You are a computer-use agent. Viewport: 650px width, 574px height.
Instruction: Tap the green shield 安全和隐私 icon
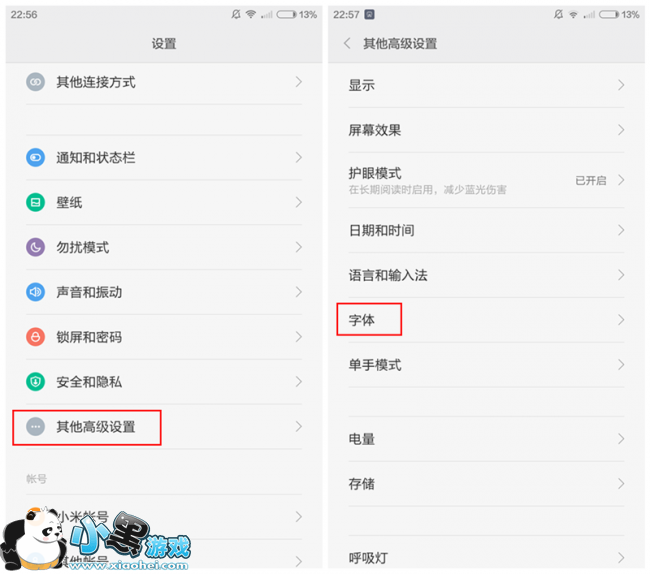tap(36, 382)
